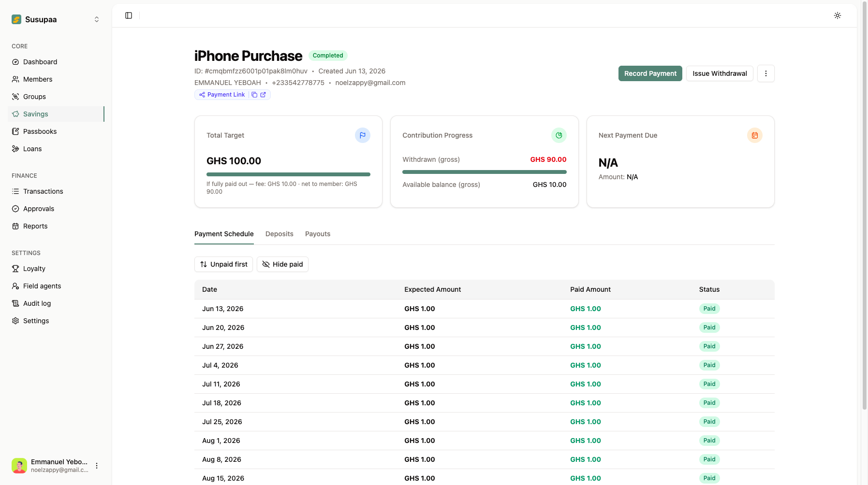Click the Next Payment Due calendar icon

pos(755,135)
